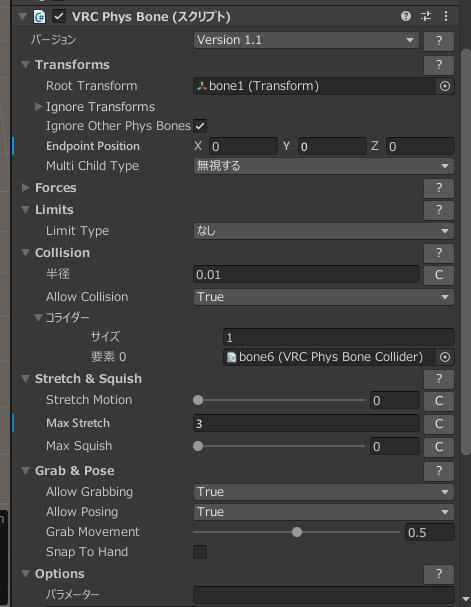Click curve C button for Max Squish

point(439,447)
